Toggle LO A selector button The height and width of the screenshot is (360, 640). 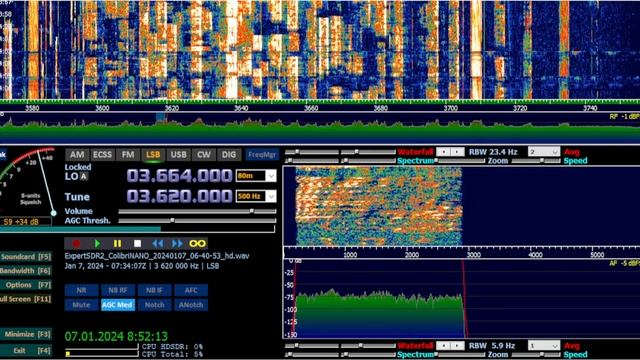[83, 176]
